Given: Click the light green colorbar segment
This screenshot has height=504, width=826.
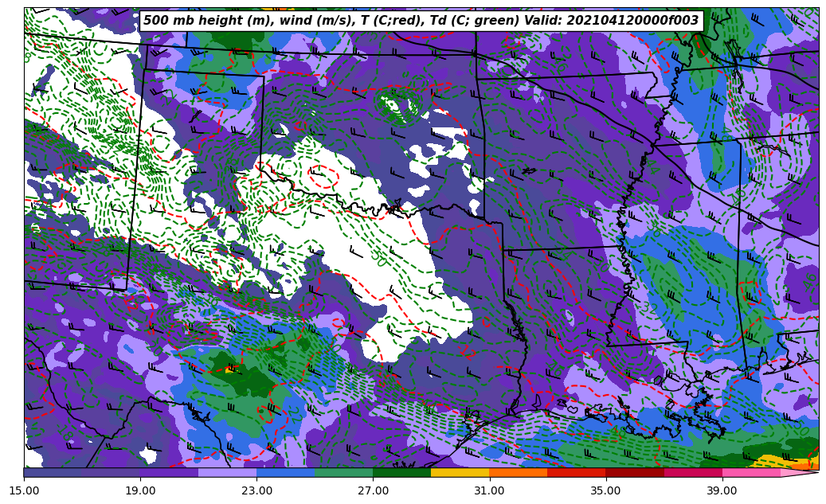Looking at the screenshot, I should coord(343,472).
